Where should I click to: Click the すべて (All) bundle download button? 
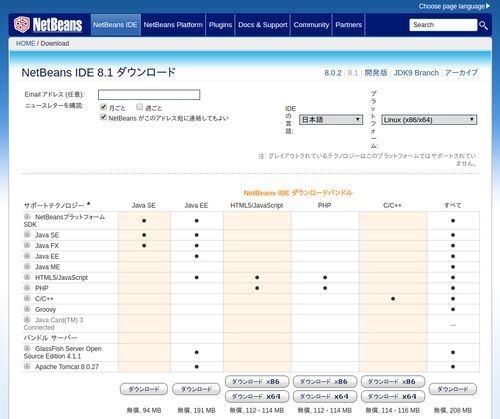453,389
